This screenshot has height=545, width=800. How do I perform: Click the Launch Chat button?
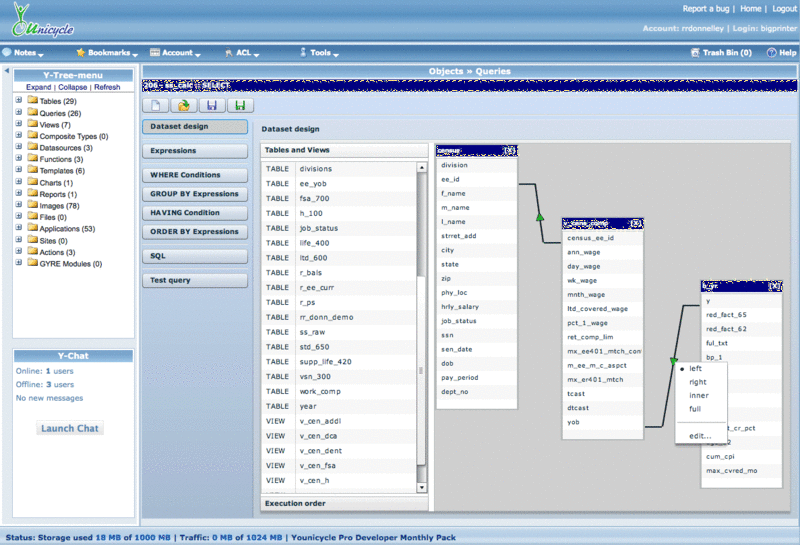[x=70, y=428]
